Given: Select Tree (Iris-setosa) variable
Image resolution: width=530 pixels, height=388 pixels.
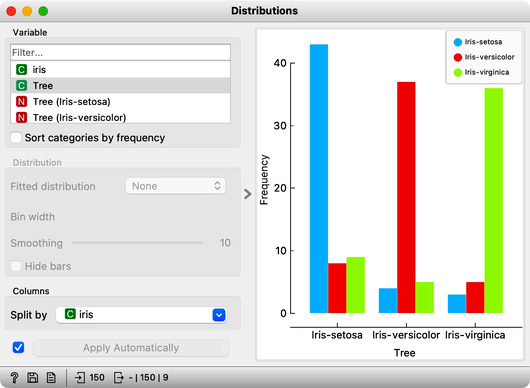Looking at the screenshot, I should coord(121,101).
